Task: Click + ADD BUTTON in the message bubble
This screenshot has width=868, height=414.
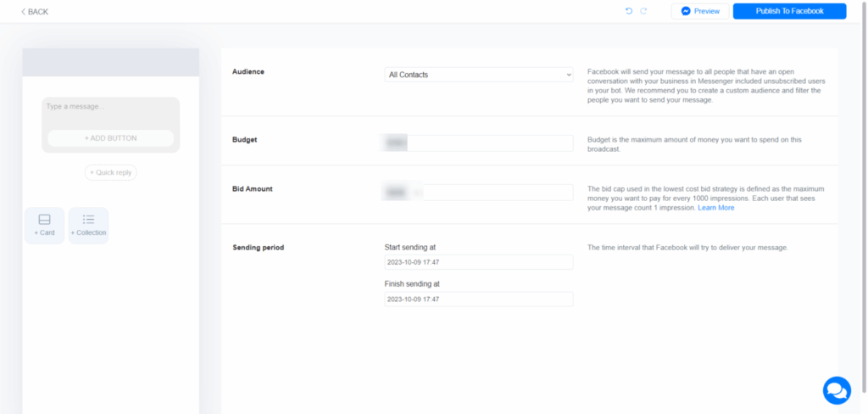Action: click(110, 138)
